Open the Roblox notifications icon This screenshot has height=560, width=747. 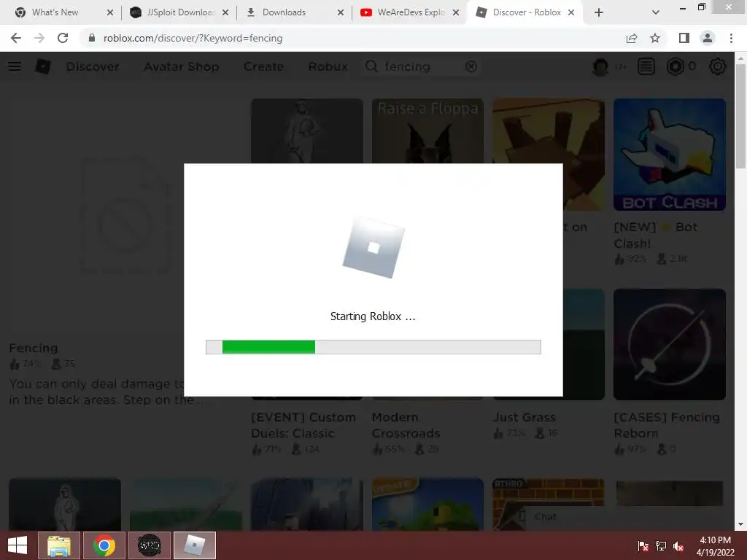646,66
